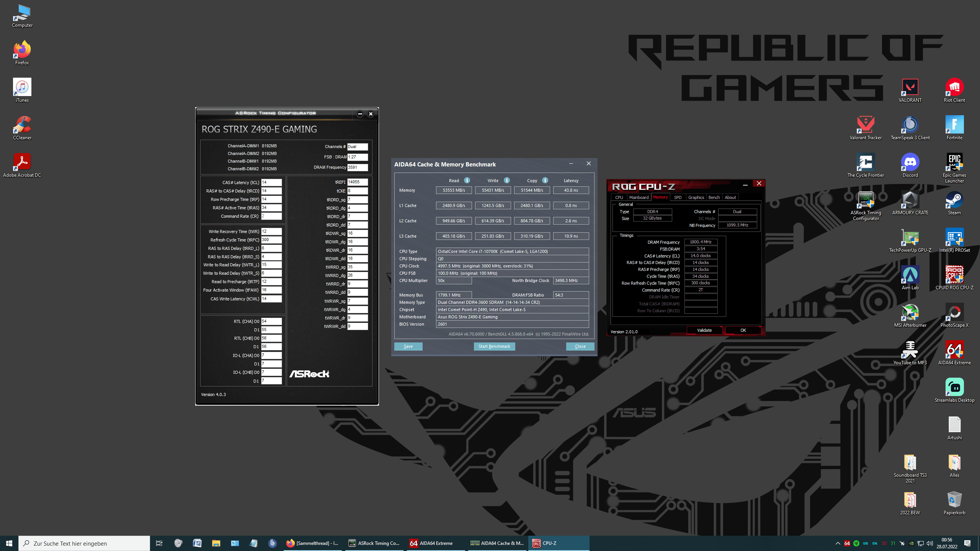980x551 pixels.
Task: Click the Copy info icon in AIDA64
Action: point(545,180)
